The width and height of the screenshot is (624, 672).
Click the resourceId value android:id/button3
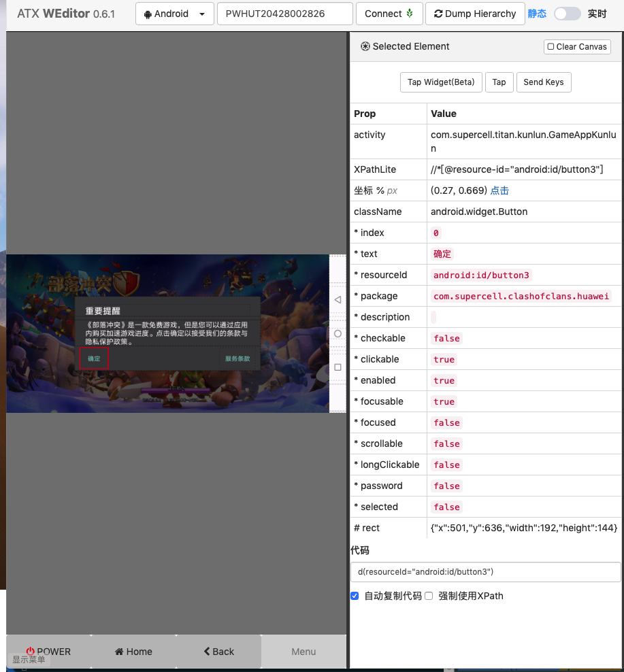tap(481, 275)
